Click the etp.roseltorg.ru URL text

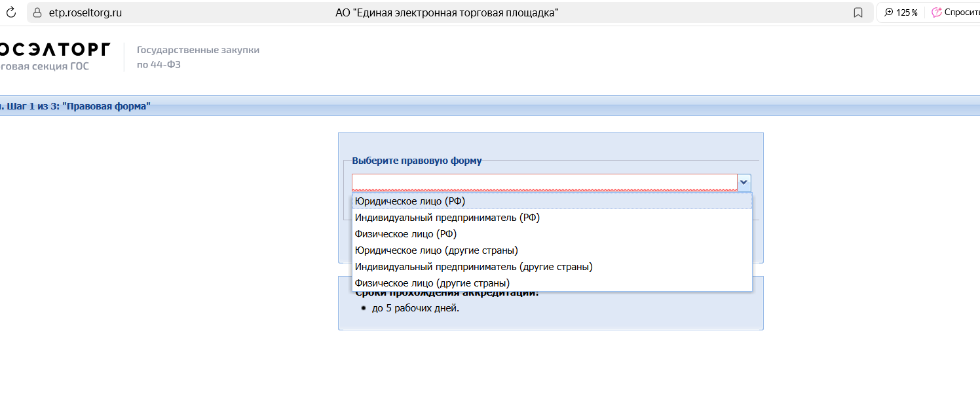[x=85, y=12]
